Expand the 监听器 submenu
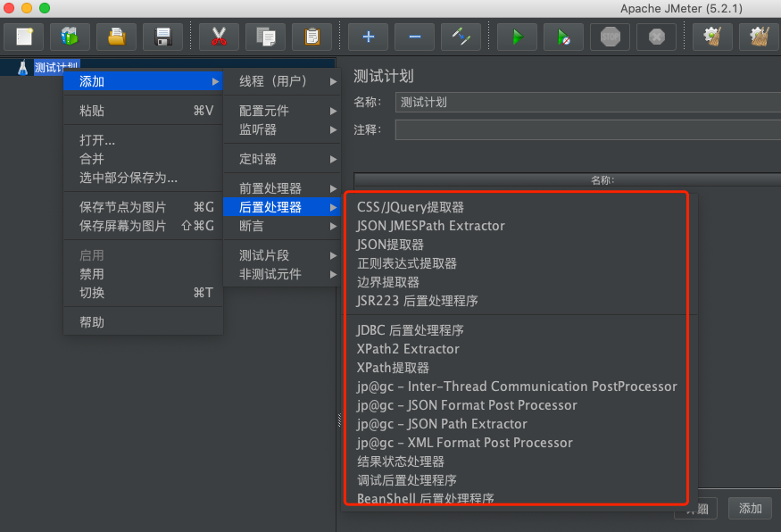 (x=282, y=129)
